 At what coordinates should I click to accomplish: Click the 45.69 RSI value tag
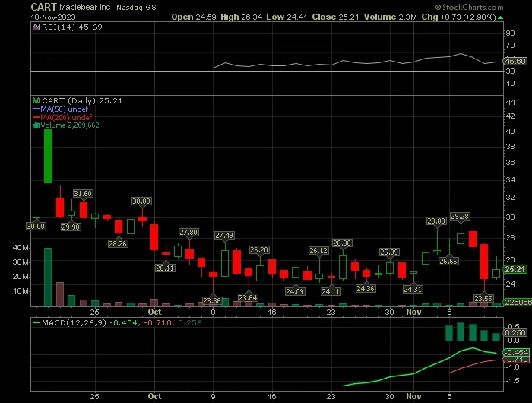[515, 61]
